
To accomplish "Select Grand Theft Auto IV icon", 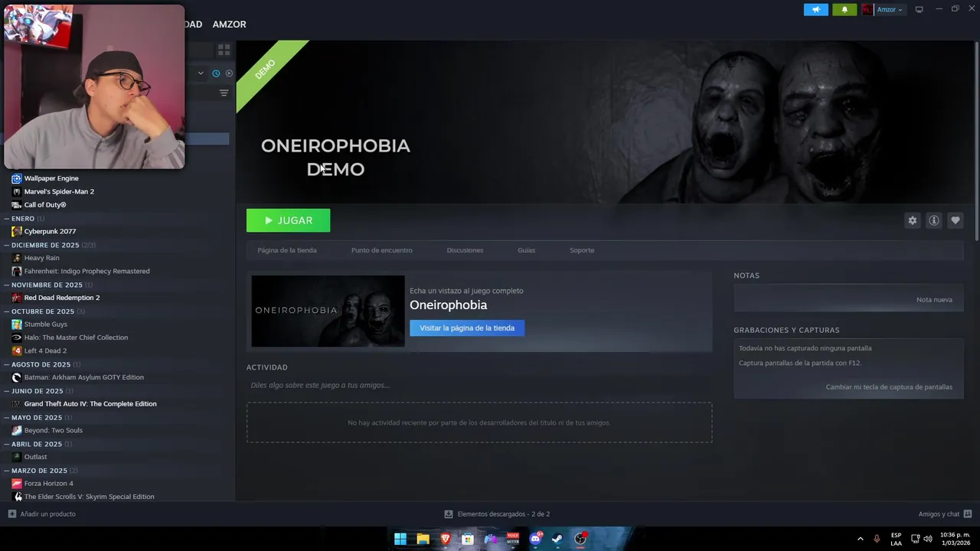I will pyautogui.click(x=16, y=404).
